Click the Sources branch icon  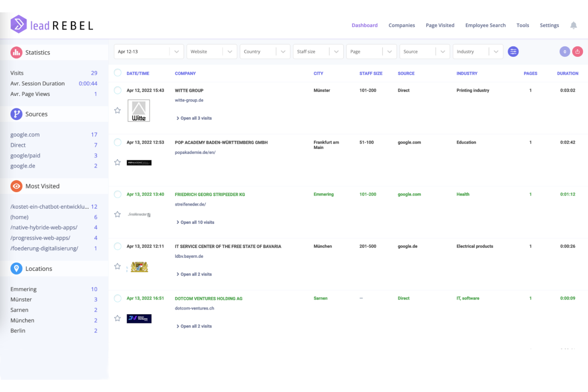click(x=16, y=114)
